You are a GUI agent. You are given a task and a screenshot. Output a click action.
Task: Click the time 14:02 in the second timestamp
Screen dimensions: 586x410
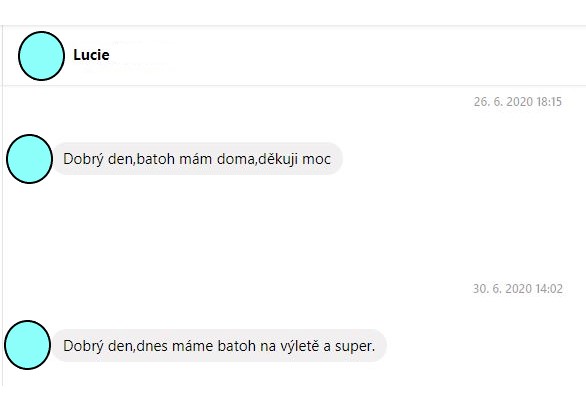pos(549,289)
